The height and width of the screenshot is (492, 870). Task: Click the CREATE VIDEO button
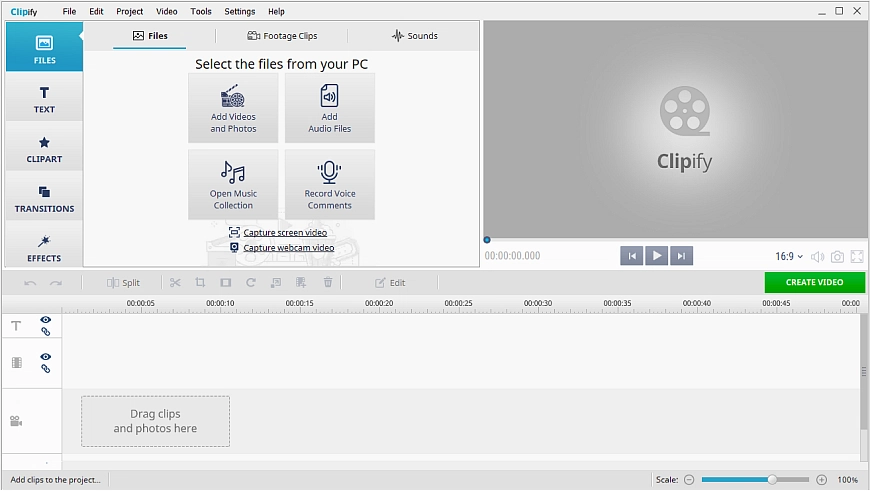click(x=815, y=282)
